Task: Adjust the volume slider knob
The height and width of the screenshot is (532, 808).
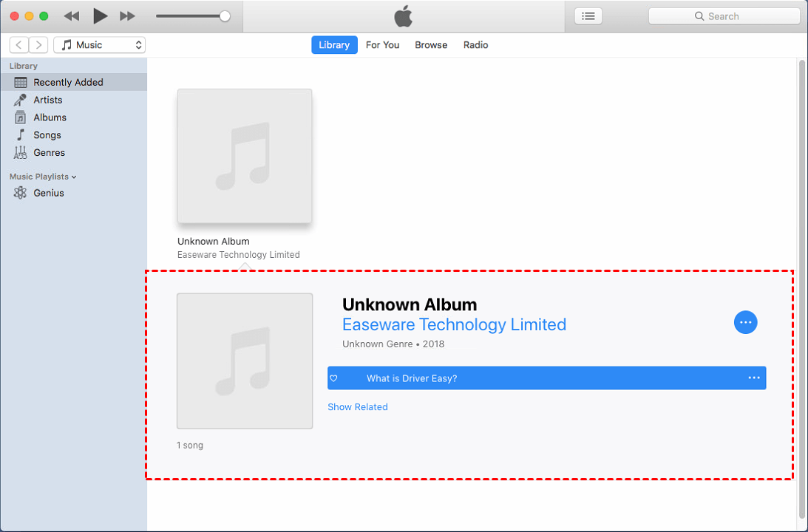Action: (x=225, y=16)
